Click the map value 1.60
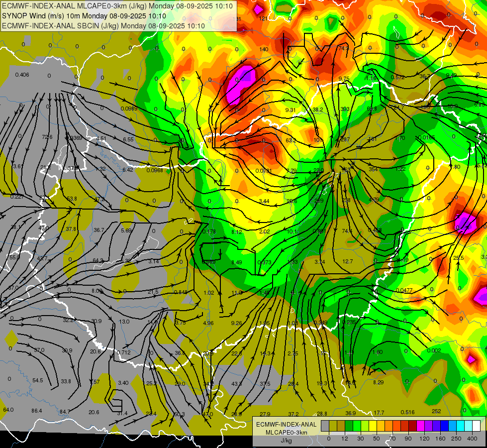 378,352
